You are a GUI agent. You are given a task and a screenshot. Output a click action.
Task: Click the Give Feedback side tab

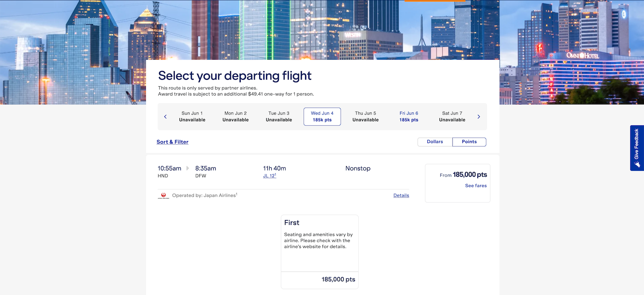tap(637, 148)
